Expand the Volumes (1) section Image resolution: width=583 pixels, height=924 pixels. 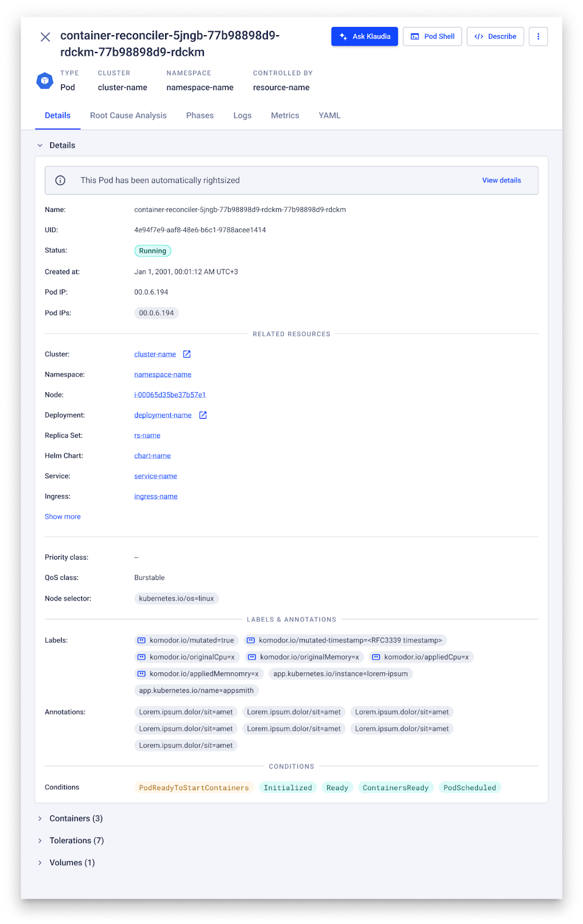[x=40, y=863]
